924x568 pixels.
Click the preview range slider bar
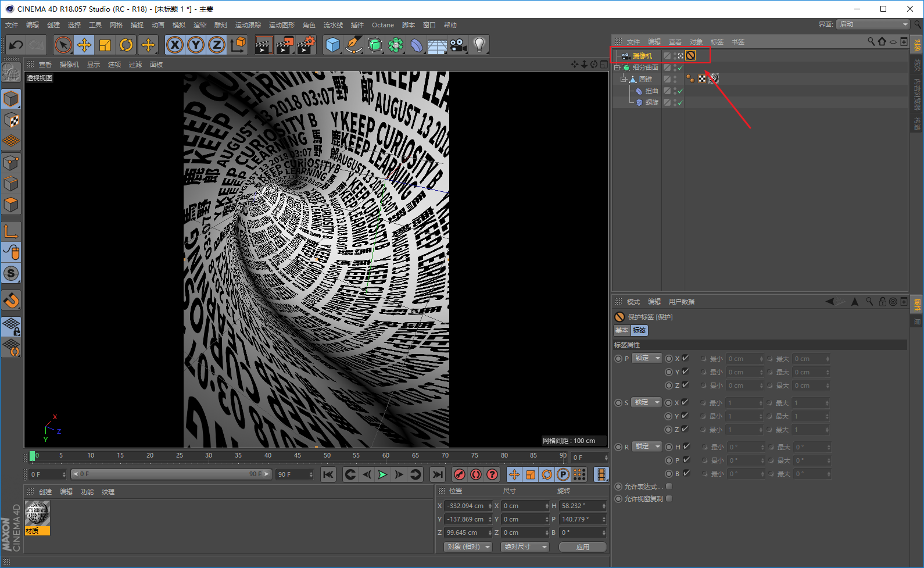tap(171, 474)
